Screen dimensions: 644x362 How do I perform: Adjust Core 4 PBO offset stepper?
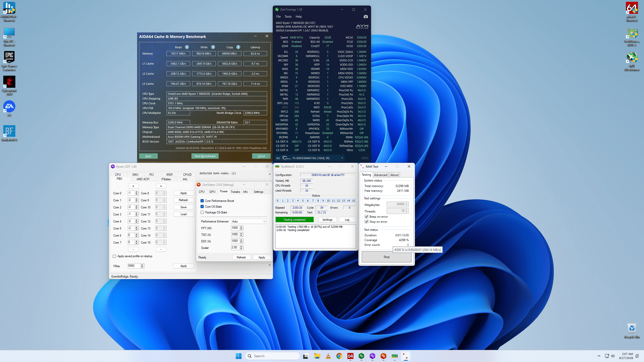137,221
